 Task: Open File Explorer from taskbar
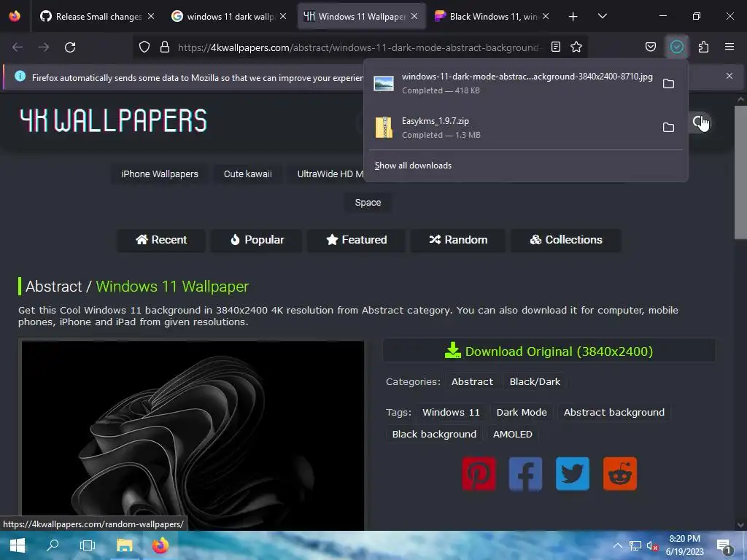tap(124, 545)
